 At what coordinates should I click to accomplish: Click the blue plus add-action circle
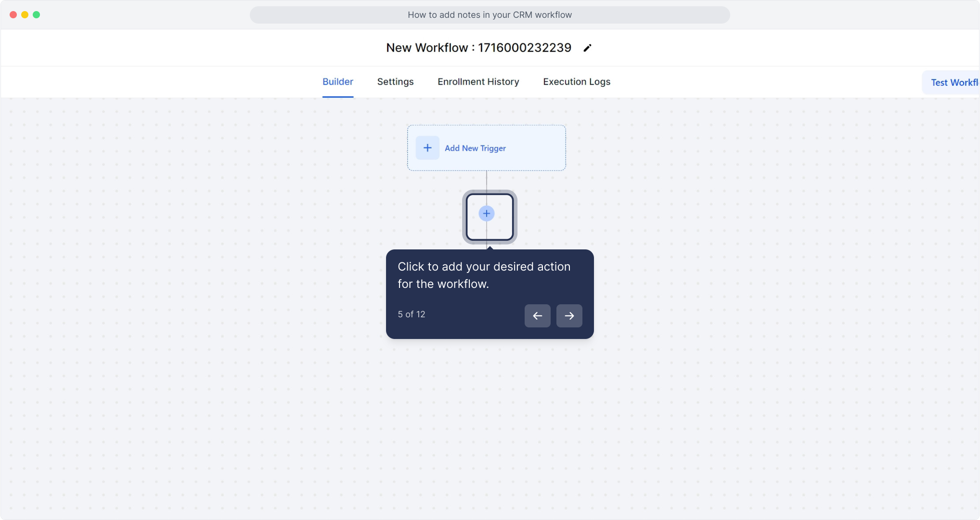click(x=487, y=213)
